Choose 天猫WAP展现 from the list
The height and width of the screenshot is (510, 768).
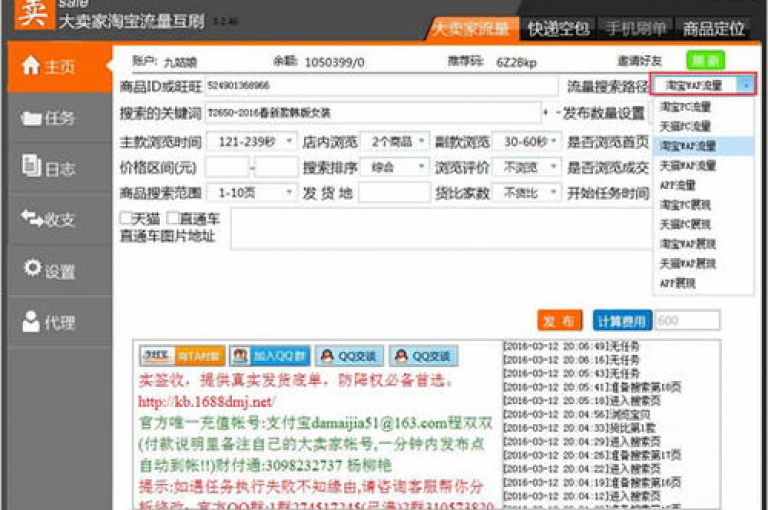703,264
